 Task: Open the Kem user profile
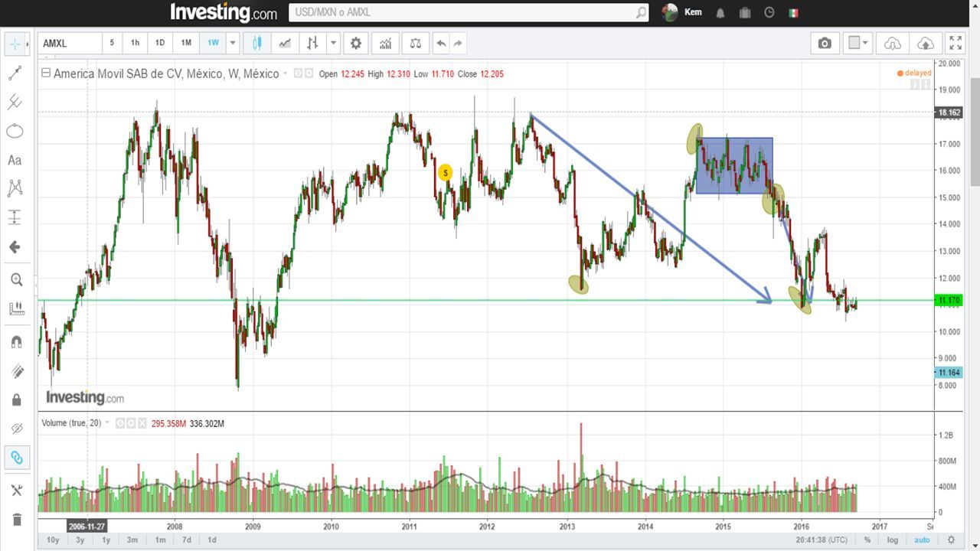(681, 12)
